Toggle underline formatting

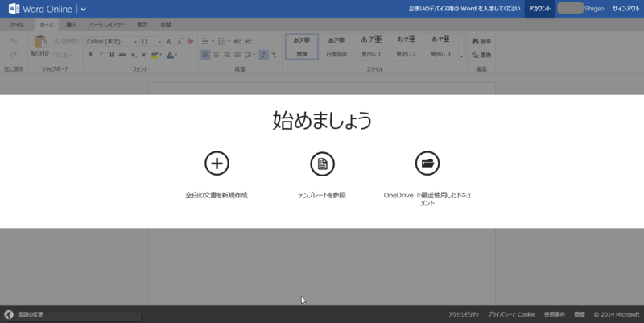(x=111, y=55)
